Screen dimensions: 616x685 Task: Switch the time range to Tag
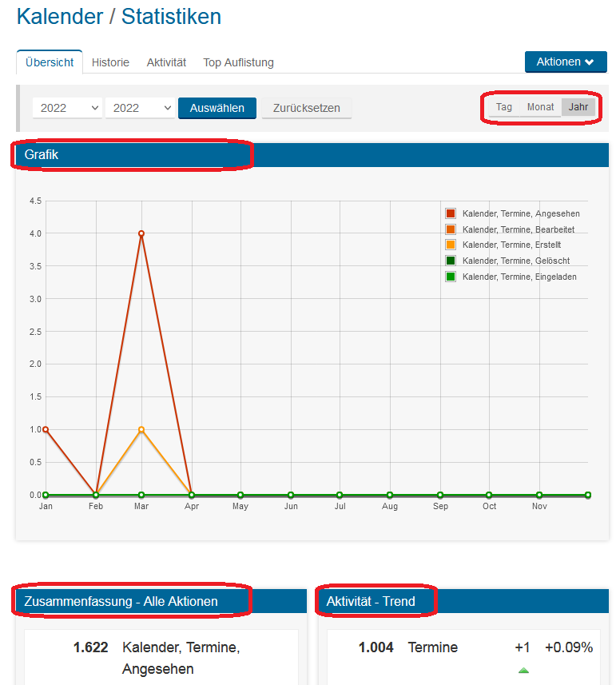point(504,107)
